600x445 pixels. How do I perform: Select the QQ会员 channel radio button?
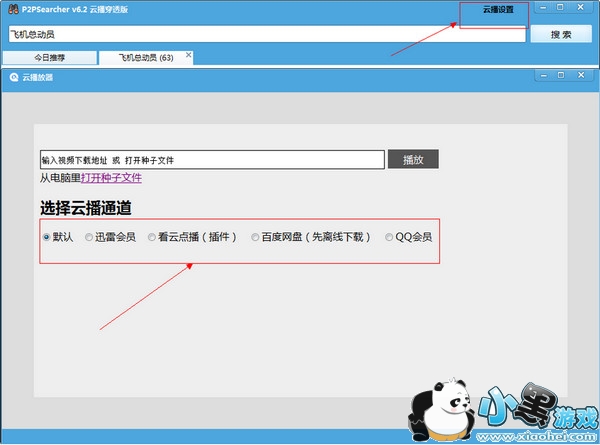coord(389,237)
